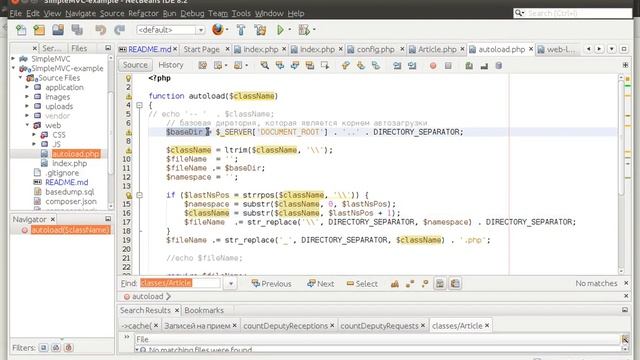Viewport: 640px width, 360px height.
Task: Open the Run Project dropdown arrow
Action: (289, 29)
